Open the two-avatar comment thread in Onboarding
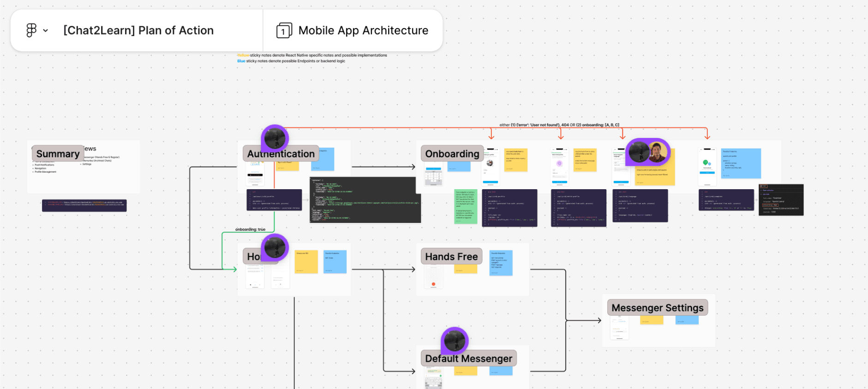Image resolution: width=868 pixels, height=389 pixels. pyautogui.click(x=648, y=152)
